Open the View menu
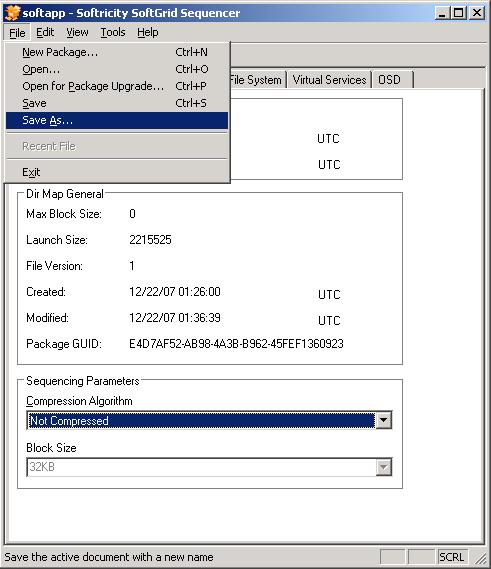This screenshot has height=569, width=491. [x=77, y=33]
